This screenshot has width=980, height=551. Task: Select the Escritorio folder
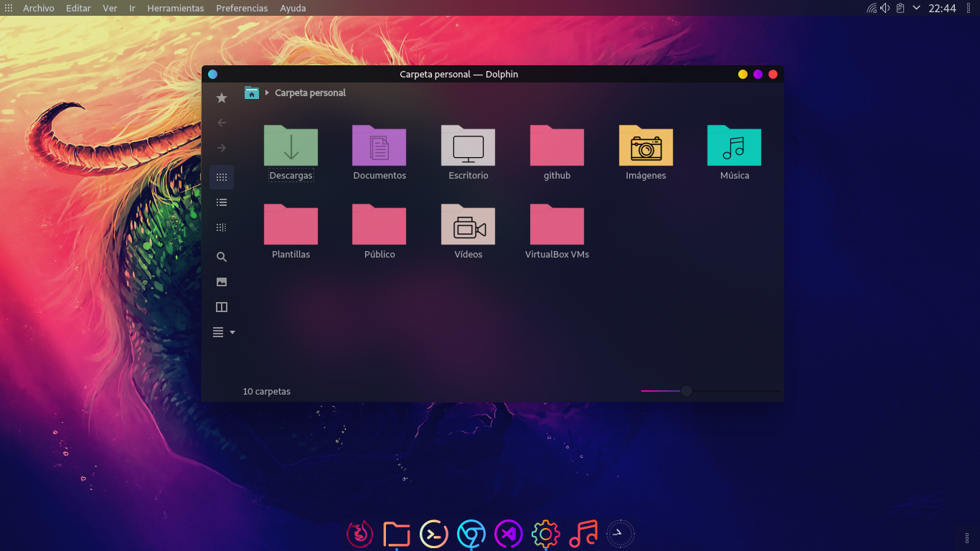(x=468, y=152)
